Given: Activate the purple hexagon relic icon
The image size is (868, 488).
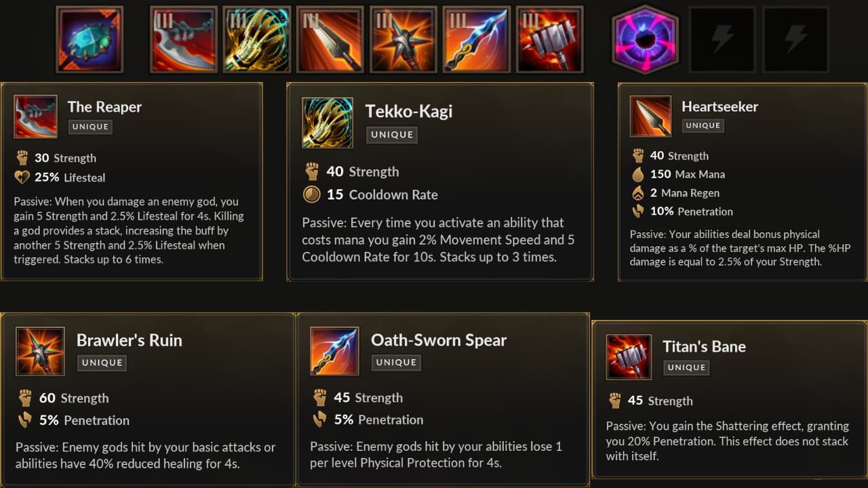Looking at the screenshot, I should point(646,39).
